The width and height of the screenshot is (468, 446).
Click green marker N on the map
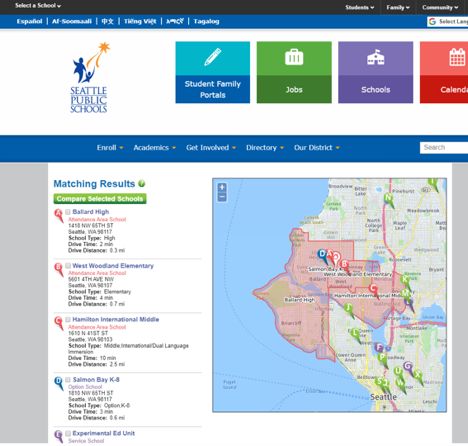389,200
